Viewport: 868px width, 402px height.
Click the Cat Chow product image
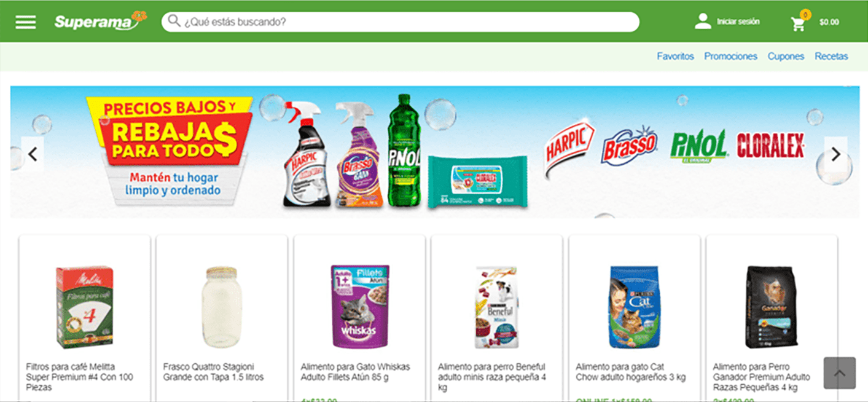pos(634,307)
